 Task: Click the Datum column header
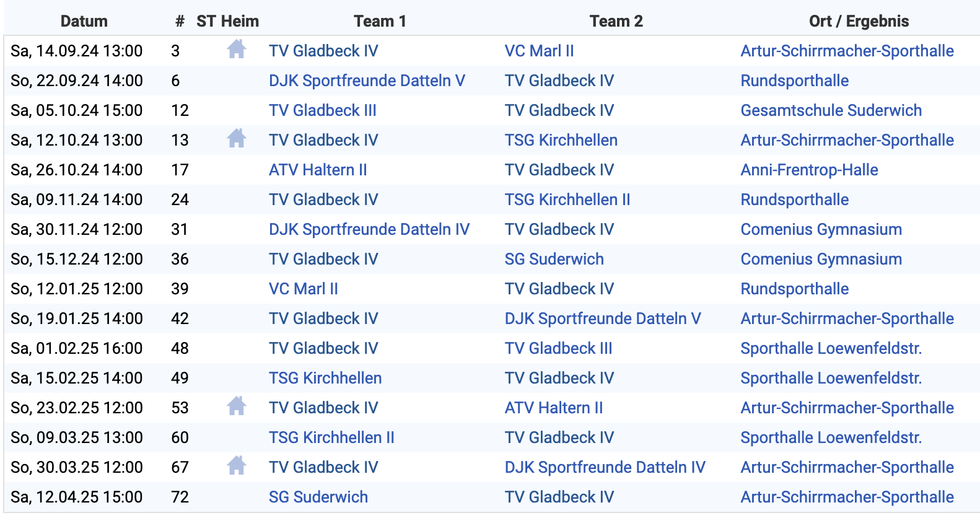click(84, 21)
